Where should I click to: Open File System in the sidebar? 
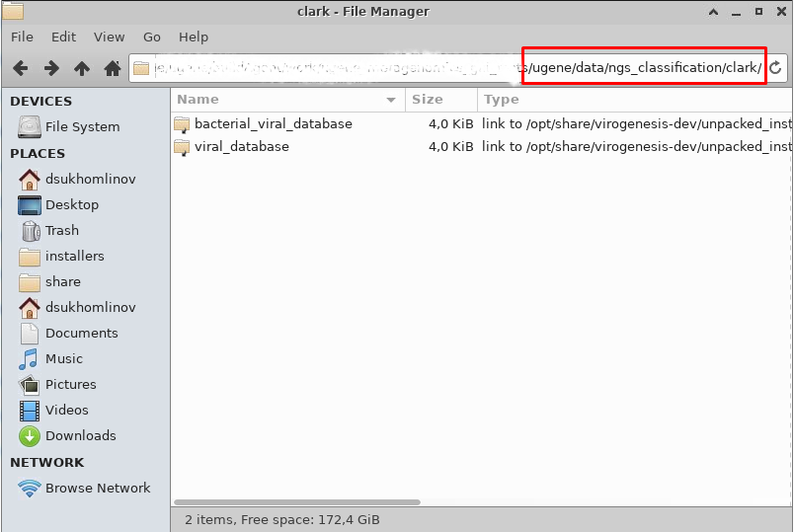pyautogui.click(x=82, y=126)
